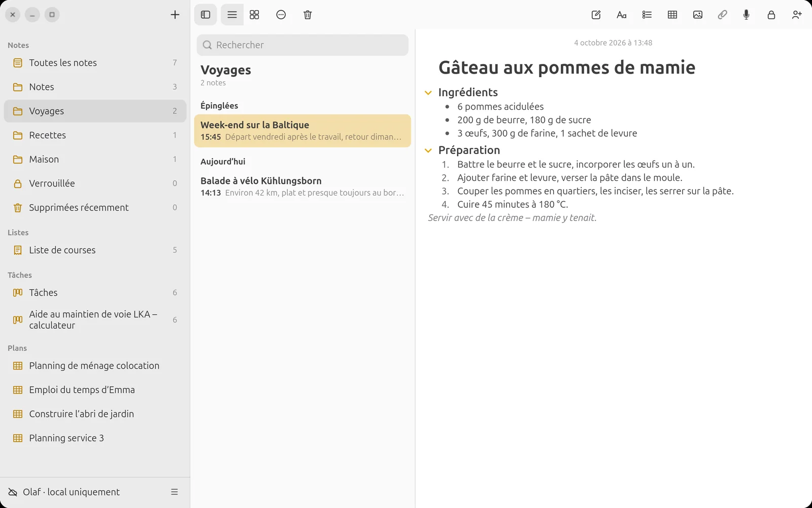Click the Tâches section label in the sidebar
This screenshot has width=812, height=508.
pos(20,275)
